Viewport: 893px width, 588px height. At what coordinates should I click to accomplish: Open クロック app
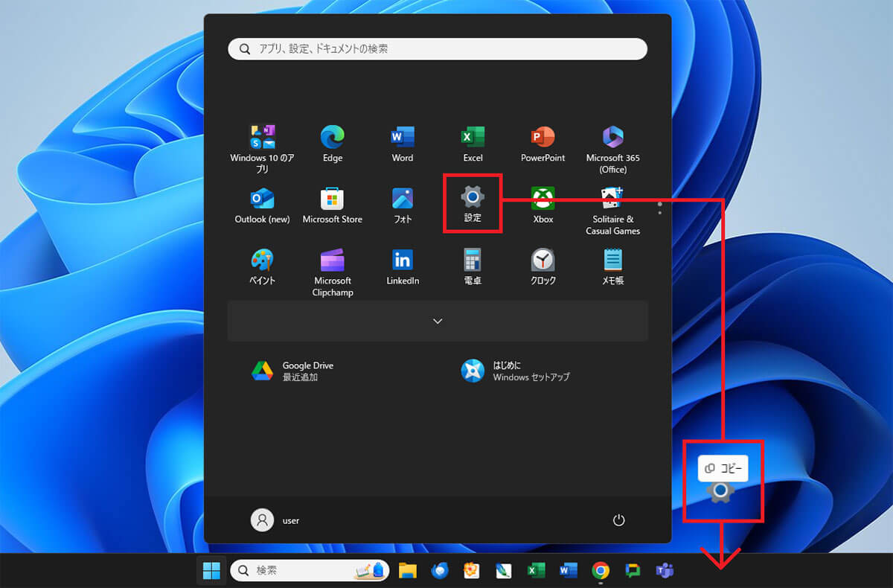pyautogui.click(x=542, y=266)
